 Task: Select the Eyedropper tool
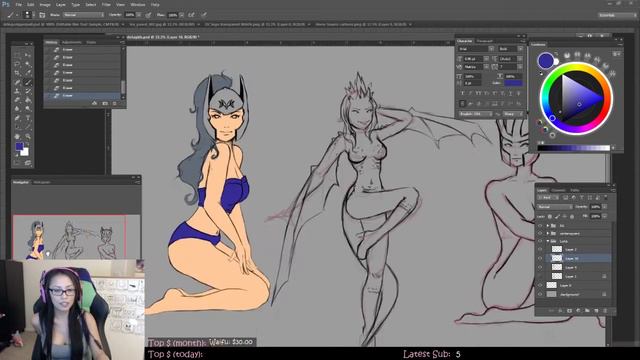click(27, 73)
